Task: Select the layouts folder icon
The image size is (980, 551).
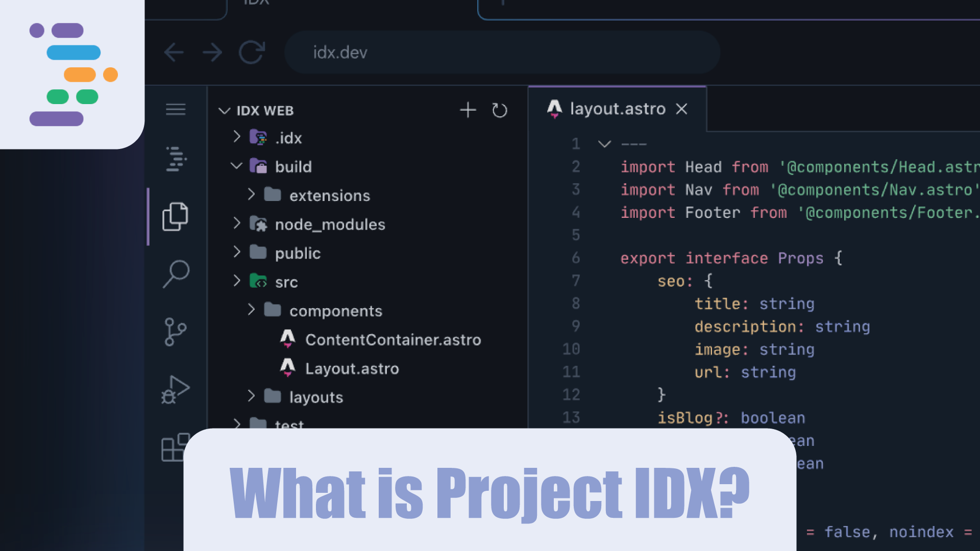Action: click(273, 396)
